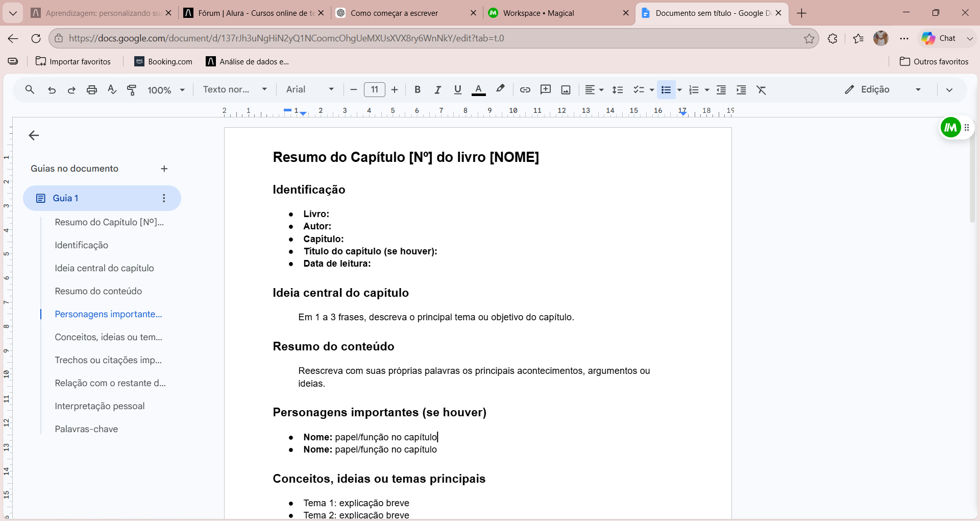Jump to Ideia central do capítulo outline
The height and width of the screenshot is (521, 980).
104,268
